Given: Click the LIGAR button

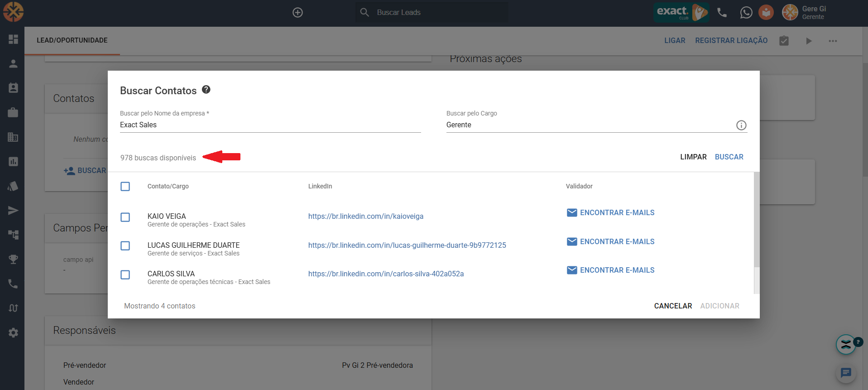Looking at the screenshot, I should click(x=675, y=41).
